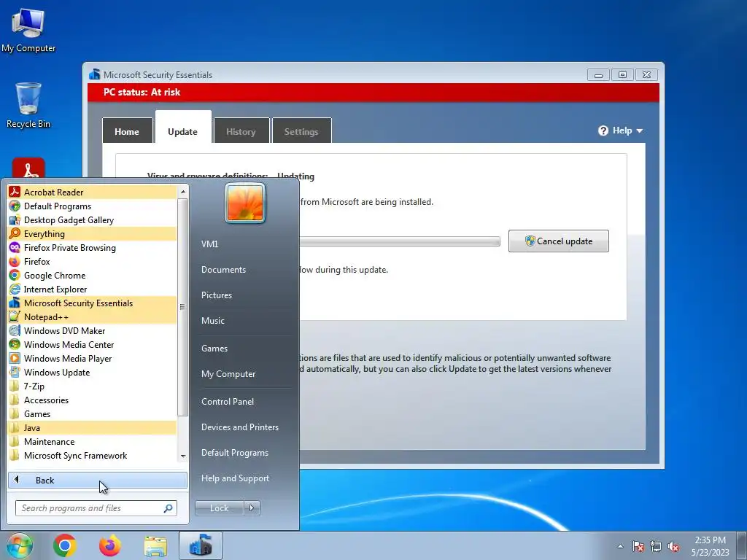The width and height of the screenshot is (747, 560).
Task: Open the shutdown options arrow next to Lock
Action: tap(252, 508)
